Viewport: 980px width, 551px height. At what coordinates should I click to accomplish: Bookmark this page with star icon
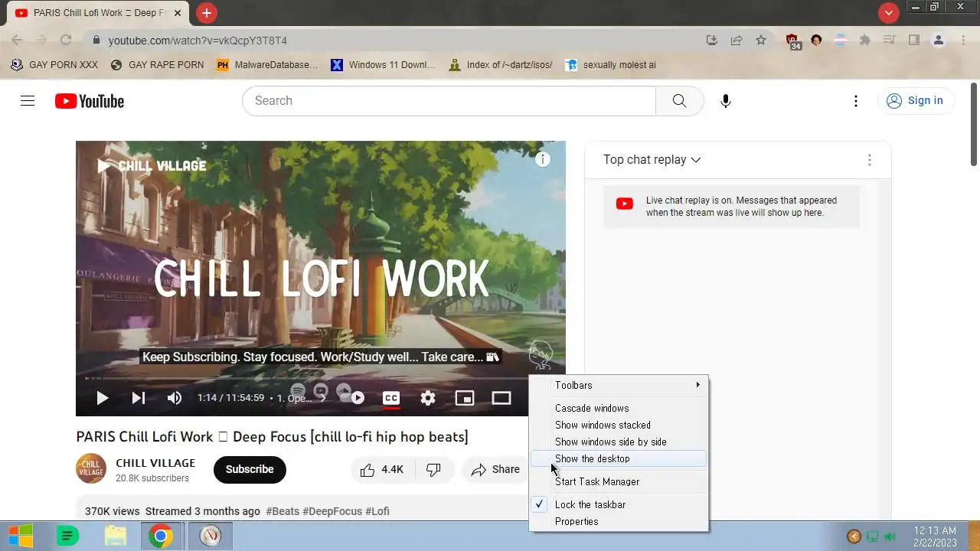coord(761,40)
